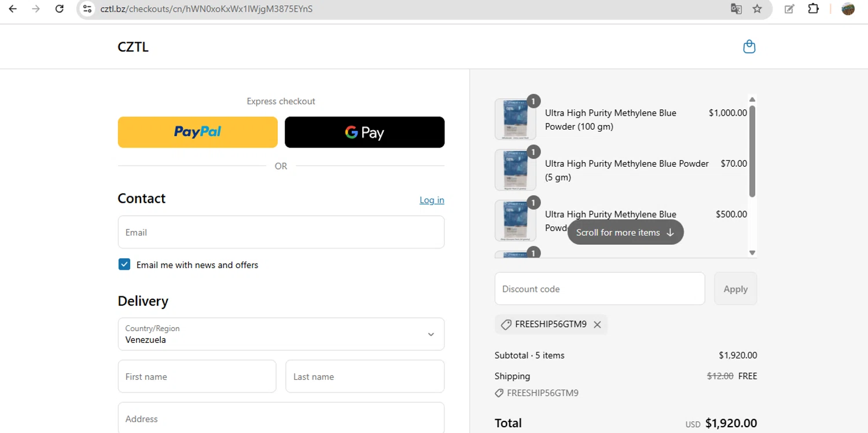
Task: Apply the discount code
Action: tap(735, 288)
